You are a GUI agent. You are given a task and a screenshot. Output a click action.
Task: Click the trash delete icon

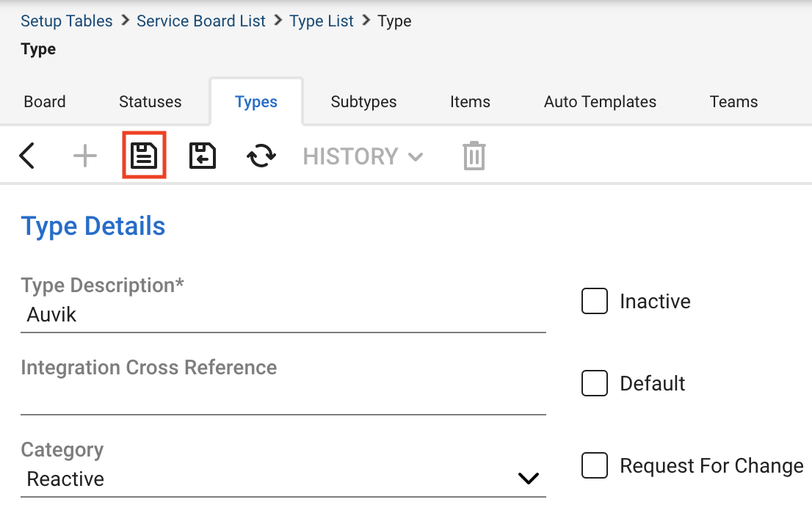[474, 156]
